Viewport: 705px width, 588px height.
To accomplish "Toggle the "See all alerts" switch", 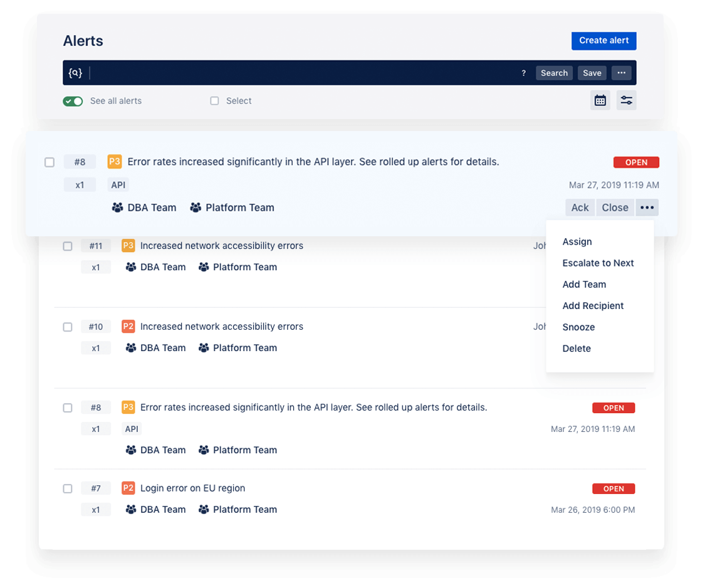I will (x=73, y=100).
